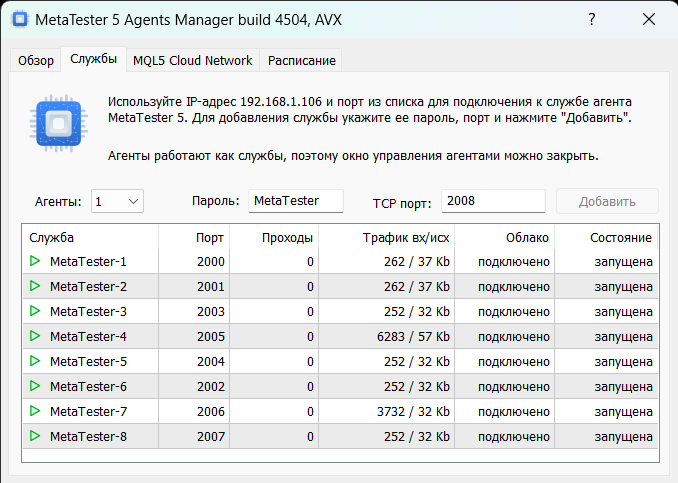Click the Добавить button

607,202
